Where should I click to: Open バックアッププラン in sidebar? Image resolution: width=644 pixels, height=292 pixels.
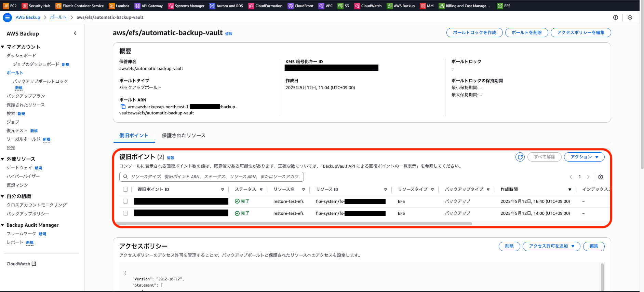click(26, 96)
